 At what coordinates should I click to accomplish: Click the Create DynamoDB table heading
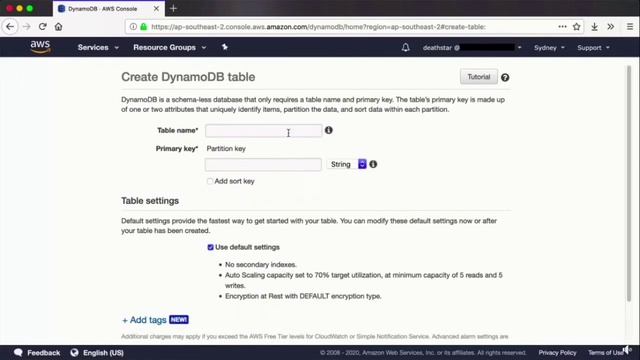click(188, 77)
